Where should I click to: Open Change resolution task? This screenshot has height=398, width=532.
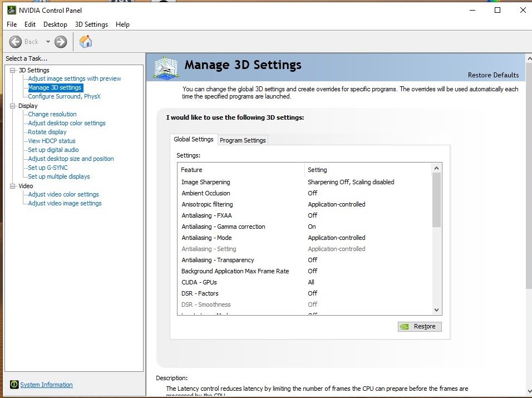coord(52,114)
